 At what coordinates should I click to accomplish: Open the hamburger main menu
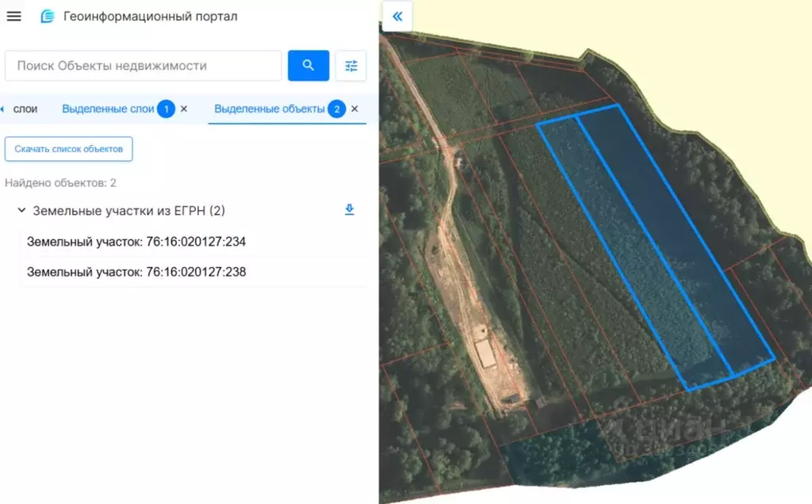pyautogui.click(x=14, y=16)
